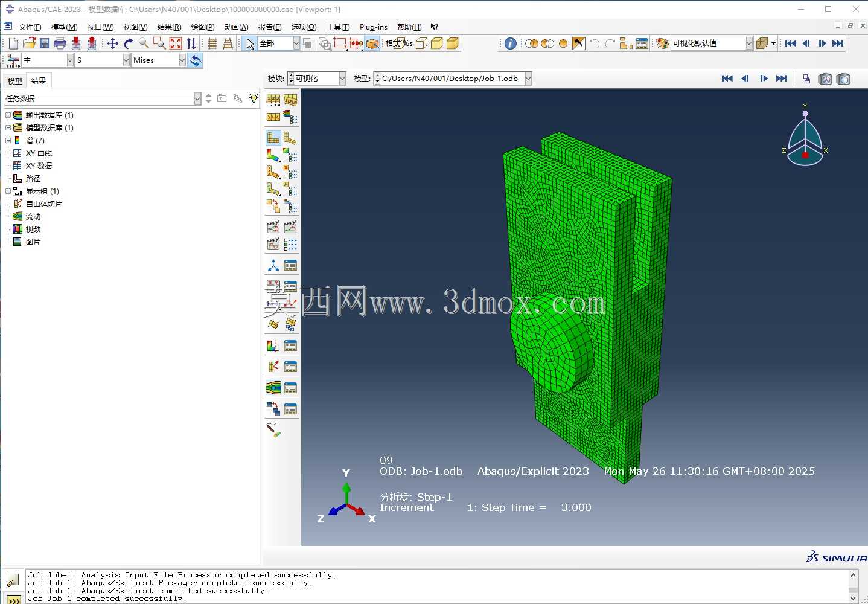This screenshot has height=604, width=868.
Task: Open the Common options icon
Action: pyautogui.click(x=273, y=100)
